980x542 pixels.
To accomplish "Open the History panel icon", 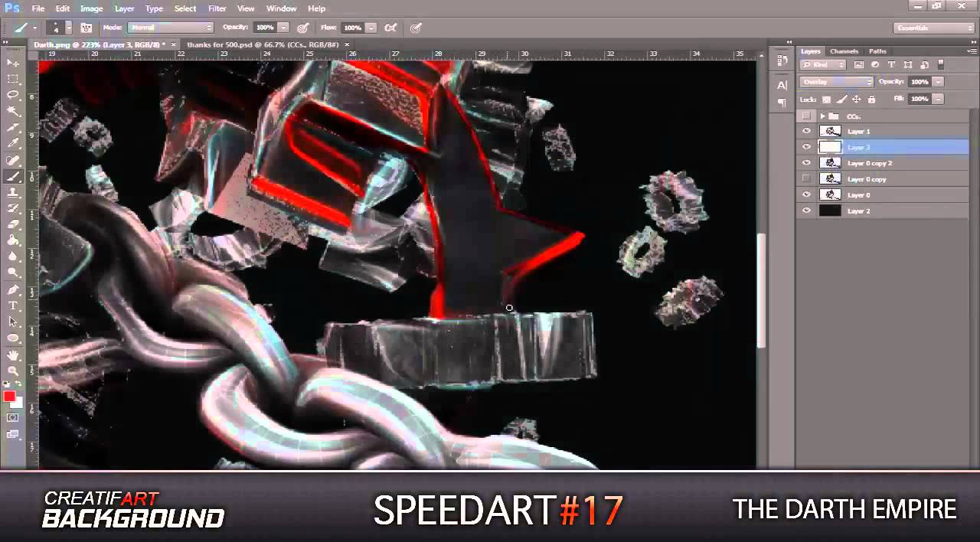I will 782,60.
